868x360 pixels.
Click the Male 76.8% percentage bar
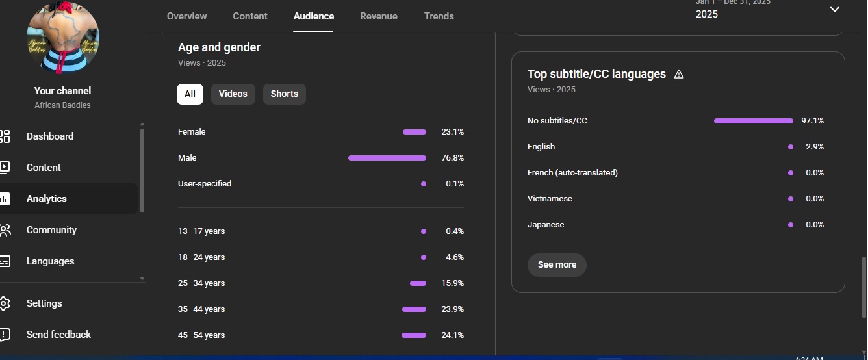[387, 158]
